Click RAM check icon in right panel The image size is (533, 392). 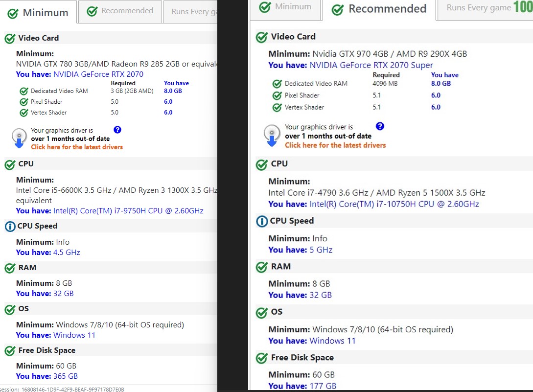[x=262, y=267]
